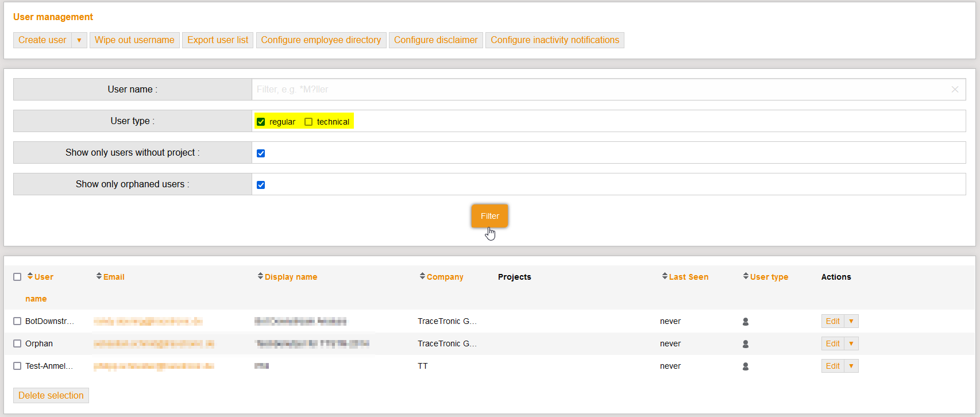Toggle Show only orphaned users checkbox
This screenshot has height=417, width=980.
261,185
